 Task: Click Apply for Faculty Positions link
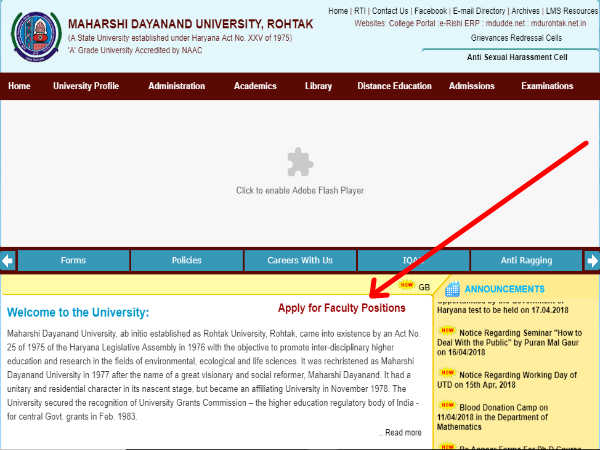tap(341, 308)
